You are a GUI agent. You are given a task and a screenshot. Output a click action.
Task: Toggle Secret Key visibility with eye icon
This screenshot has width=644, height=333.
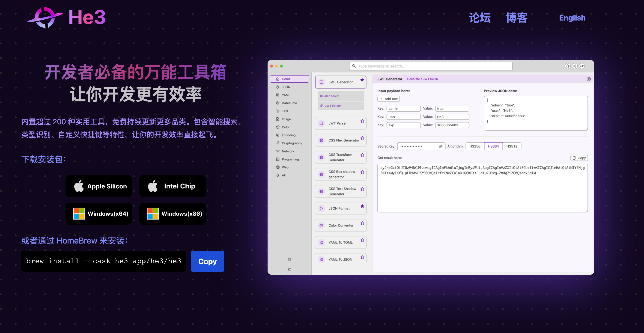(441, 146)
